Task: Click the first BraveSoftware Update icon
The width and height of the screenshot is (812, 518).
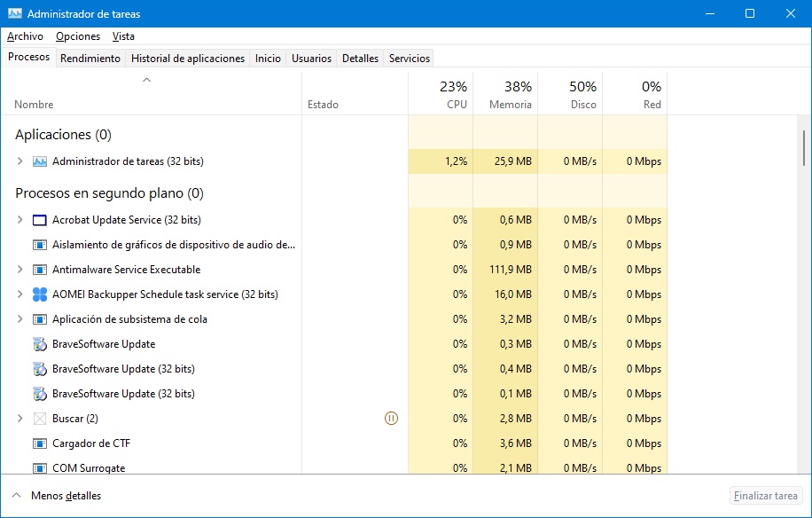Action: tap(39, 344)
